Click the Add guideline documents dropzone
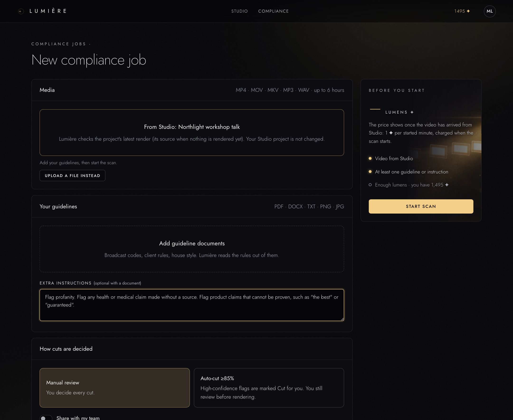Viewport: 513px width, 420px height. (x=192, y=249)
